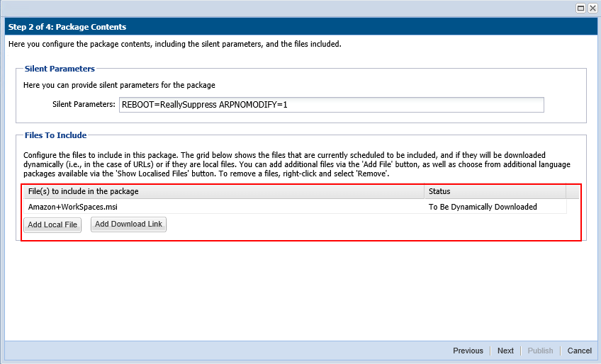Select the Amazon+WorkSpaces.msi file row
Screen dimensions: 601x364
point(223,207)
